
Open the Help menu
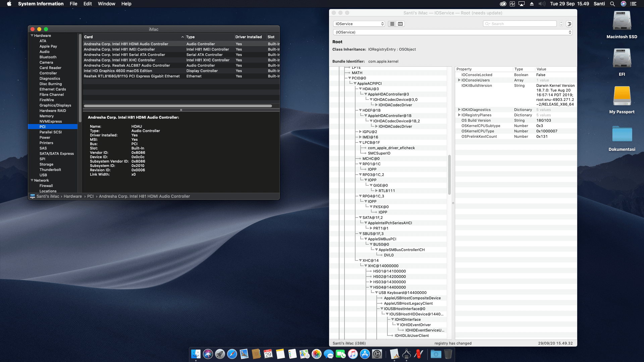pos(126,4)
